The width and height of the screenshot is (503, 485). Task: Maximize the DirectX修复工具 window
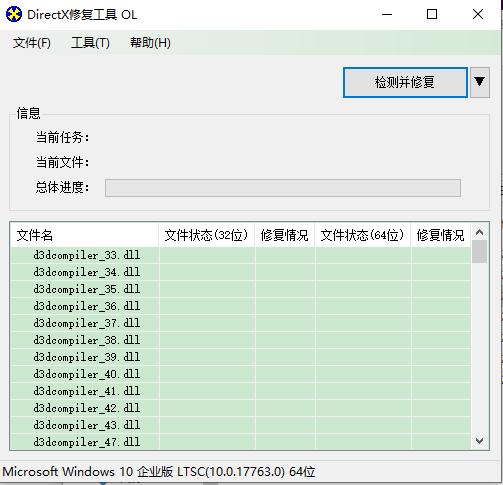[x=432, y=14]
